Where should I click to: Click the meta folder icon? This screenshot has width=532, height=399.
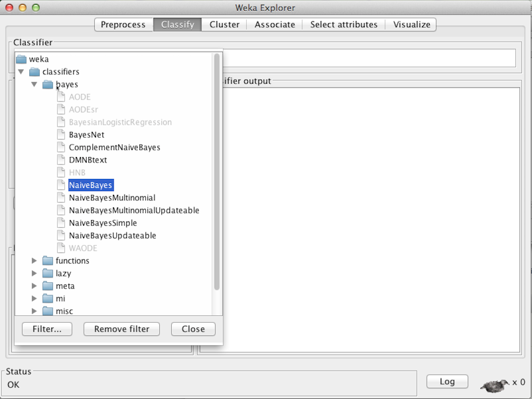click(48, 286)
